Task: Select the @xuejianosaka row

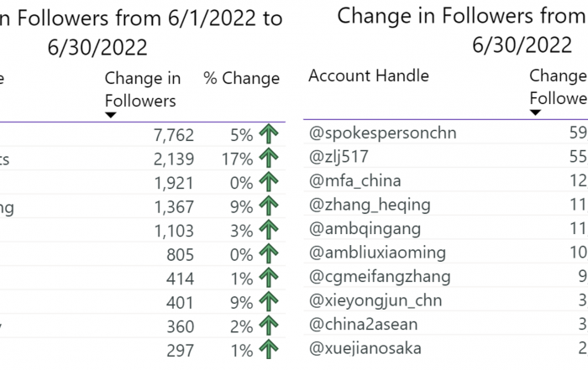Action: [x=445, y=349]
